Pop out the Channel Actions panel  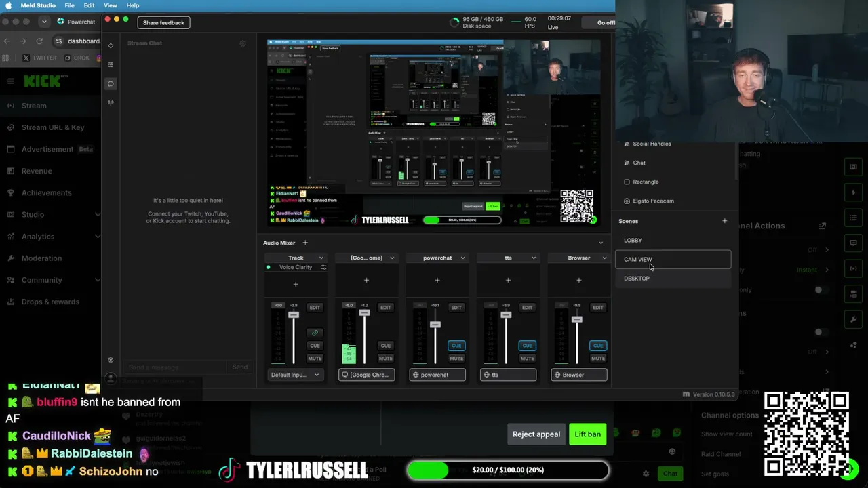pos(823,226)
